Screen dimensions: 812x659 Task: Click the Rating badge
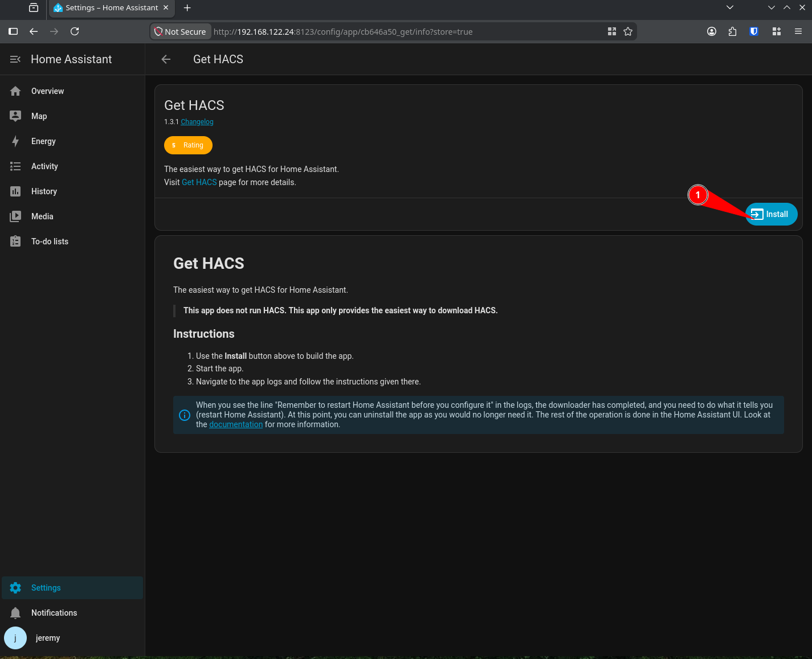tap(188, 145)
